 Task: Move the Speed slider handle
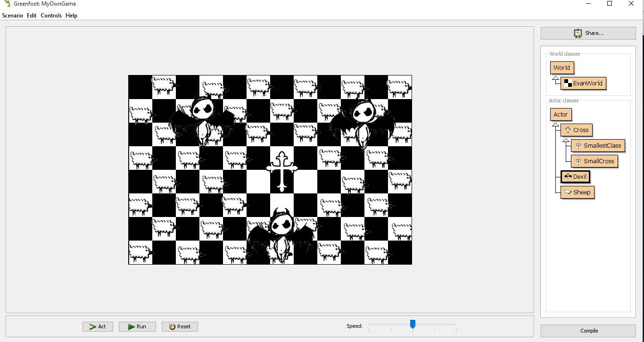pos(413,324)
